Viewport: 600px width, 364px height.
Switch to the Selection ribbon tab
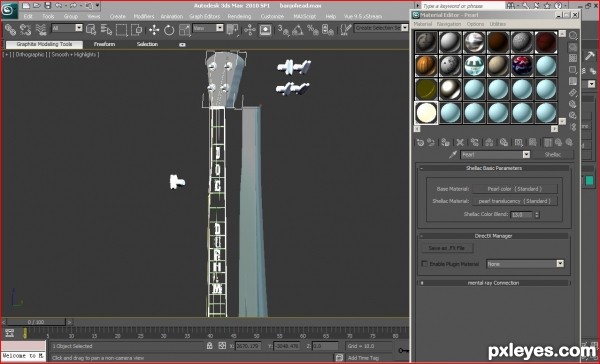click(147, 44)
